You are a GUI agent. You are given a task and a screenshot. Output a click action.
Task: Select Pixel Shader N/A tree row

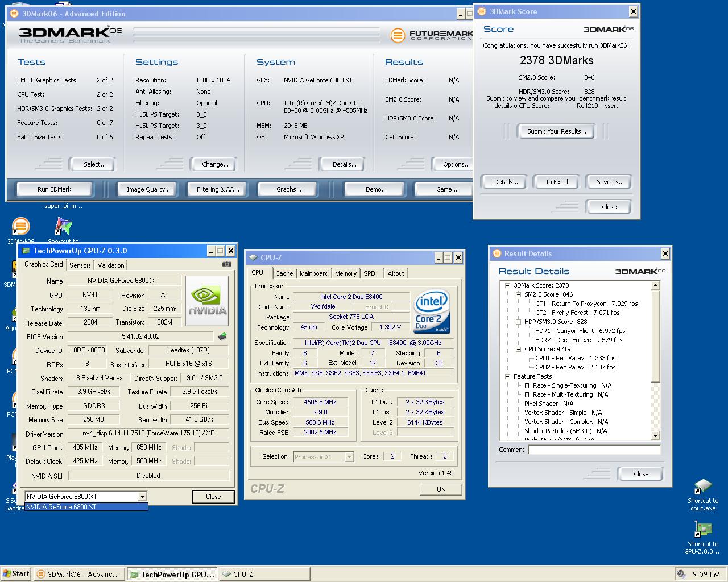coord(548,404)
